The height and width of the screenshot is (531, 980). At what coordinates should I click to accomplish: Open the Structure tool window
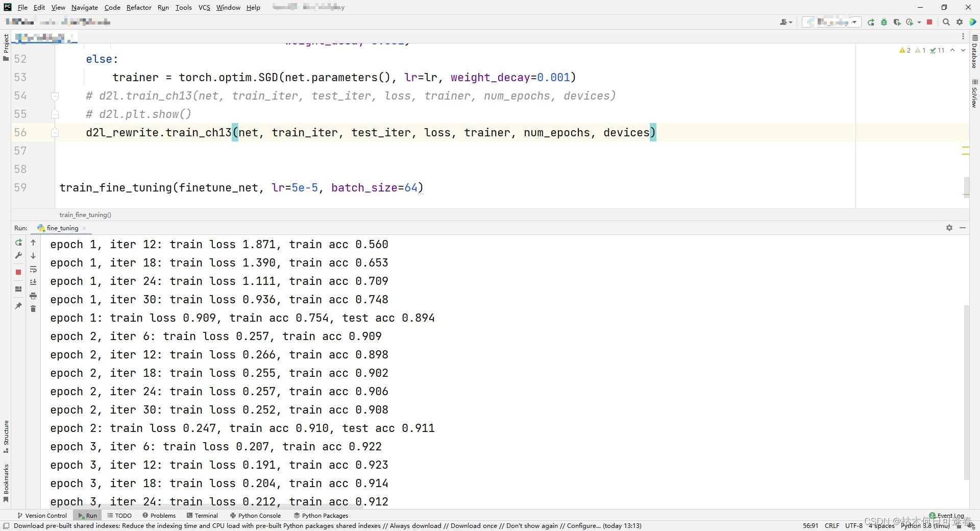coord(6,437)
